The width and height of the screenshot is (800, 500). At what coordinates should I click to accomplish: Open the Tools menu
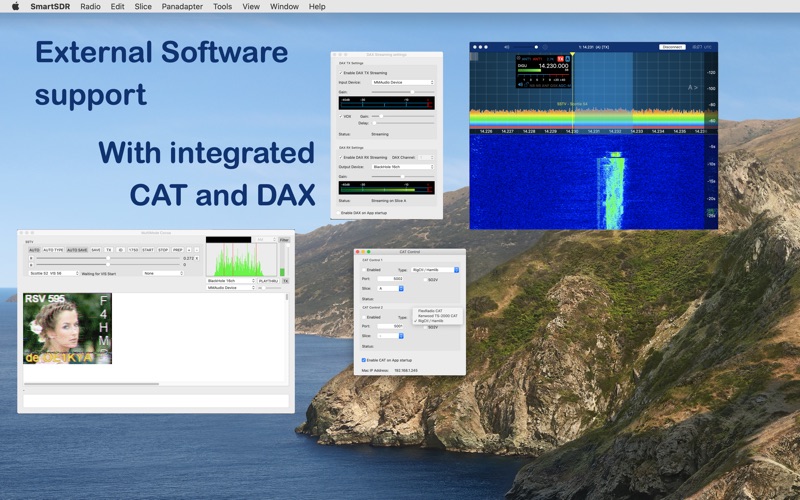coord(222,7)
